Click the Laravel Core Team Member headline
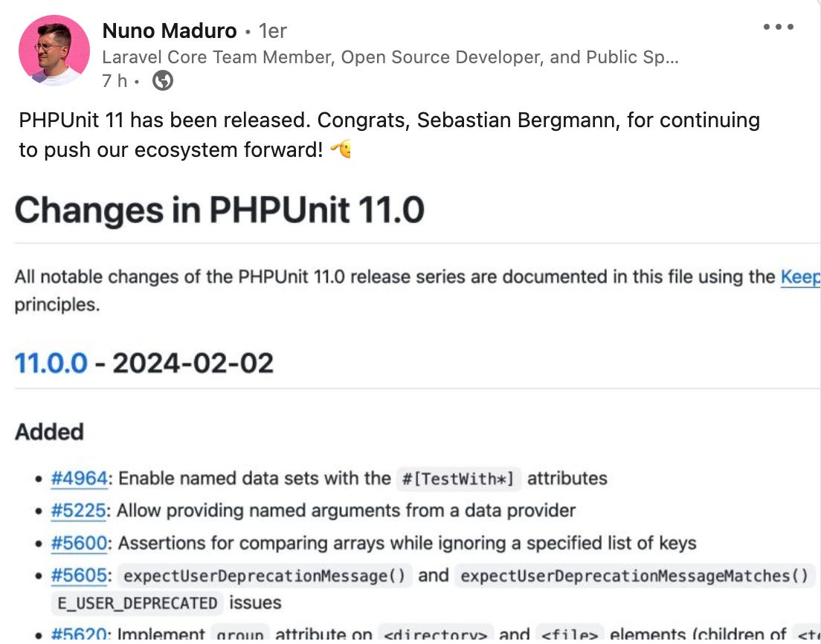The height and width of the screenshot is (644, 821). coord(390,57)
